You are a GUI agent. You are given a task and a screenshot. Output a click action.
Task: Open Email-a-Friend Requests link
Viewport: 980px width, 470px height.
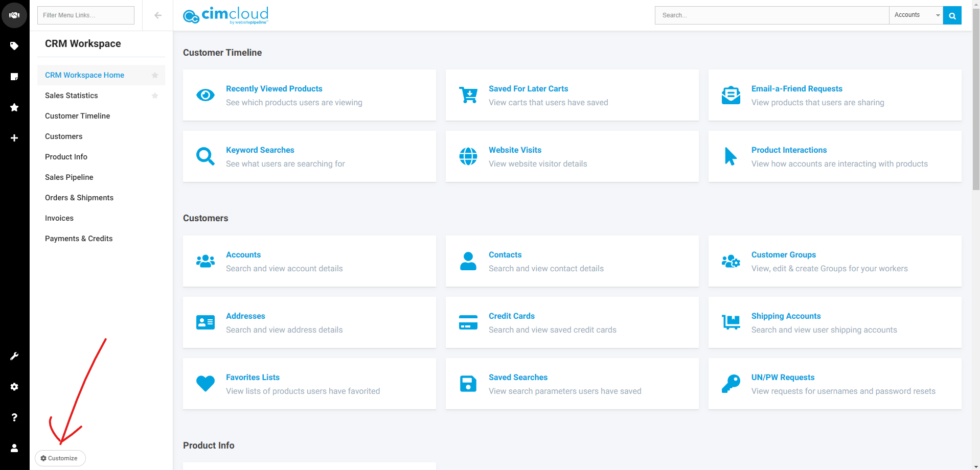point(796,89)
